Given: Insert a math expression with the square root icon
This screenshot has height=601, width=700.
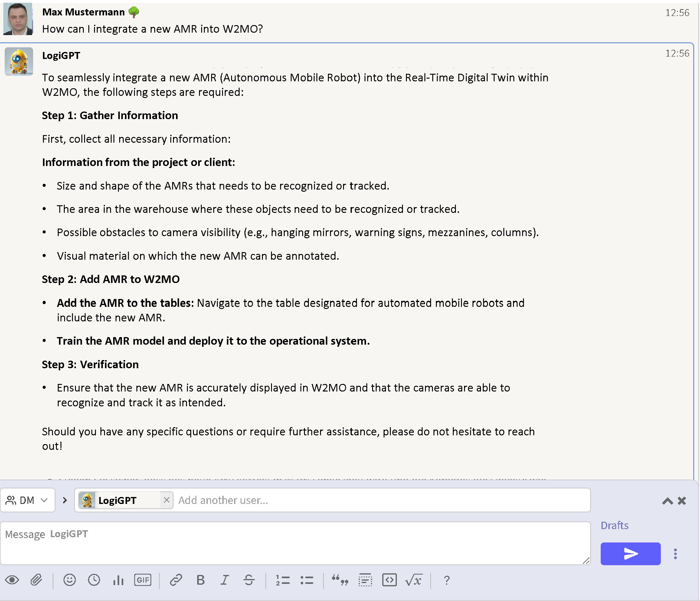Looking at the screenshot, I should 414,580.
